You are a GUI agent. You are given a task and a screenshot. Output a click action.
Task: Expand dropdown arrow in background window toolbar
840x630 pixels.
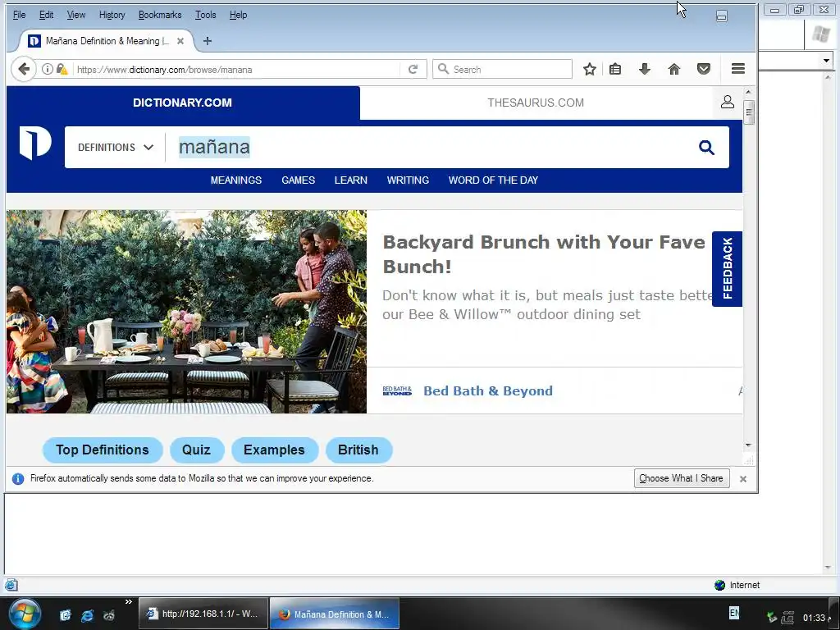[826, 61]
